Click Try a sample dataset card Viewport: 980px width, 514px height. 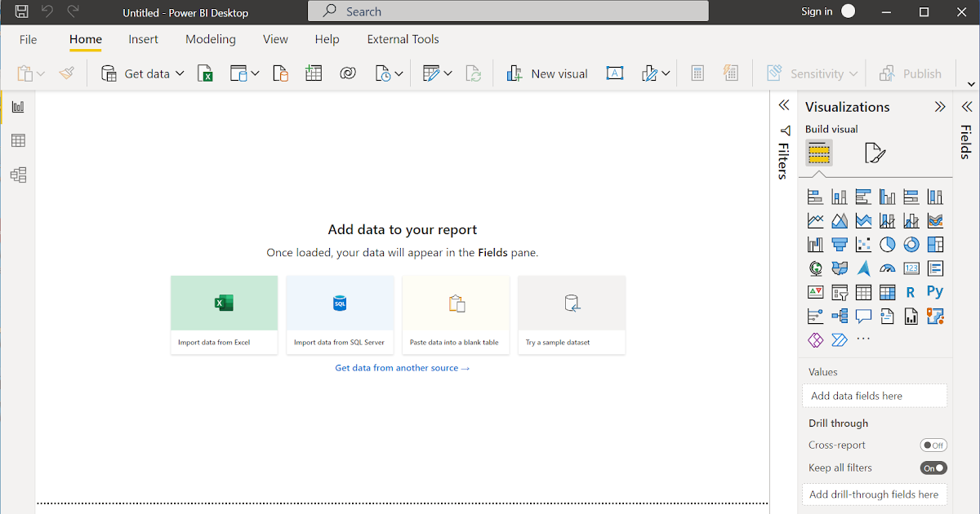[x=572, y=315]
